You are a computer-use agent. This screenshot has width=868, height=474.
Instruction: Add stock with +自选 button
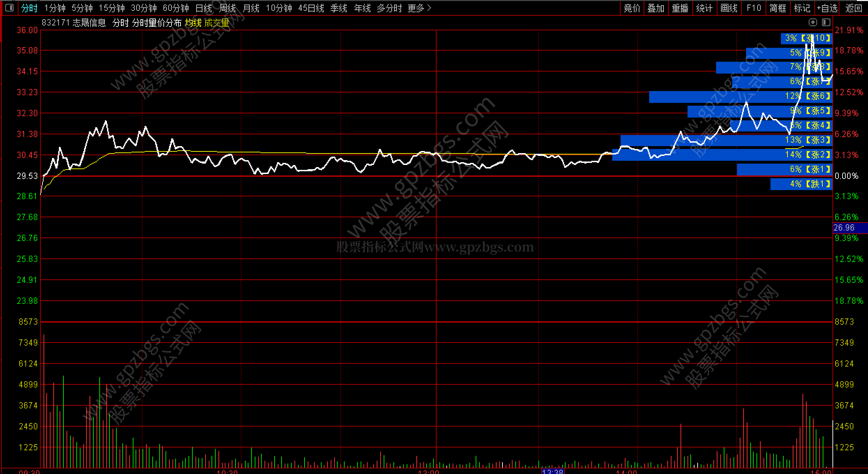[827, 8]
